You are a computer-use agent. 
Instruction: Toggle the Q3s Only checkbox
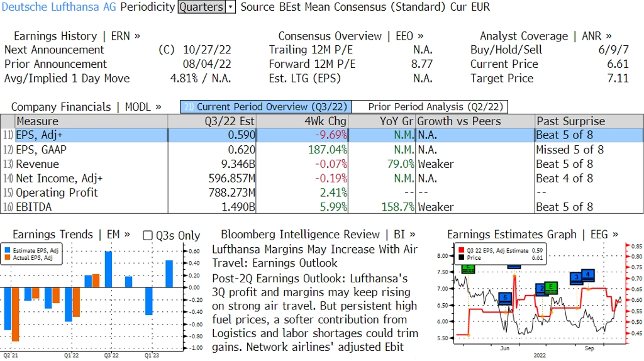(147, 235)
